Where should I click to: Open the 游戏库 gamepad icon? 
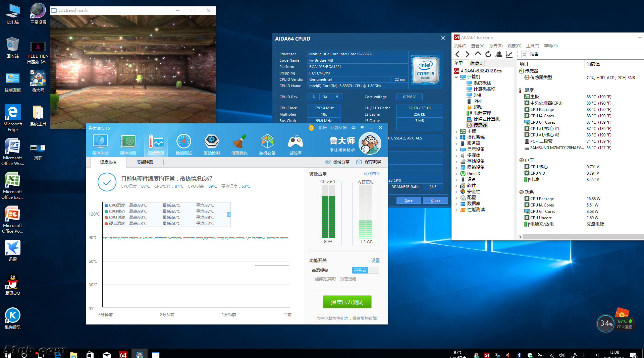[x=296, y=144]
